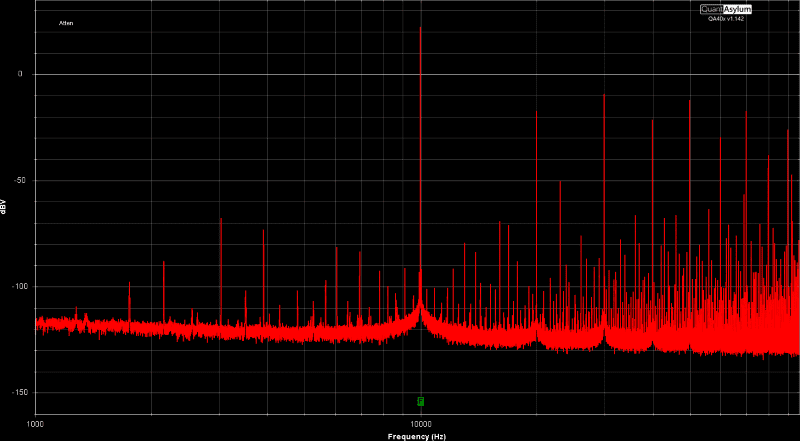Click the "10000" frequency axis label

click(x=420, y=423)
